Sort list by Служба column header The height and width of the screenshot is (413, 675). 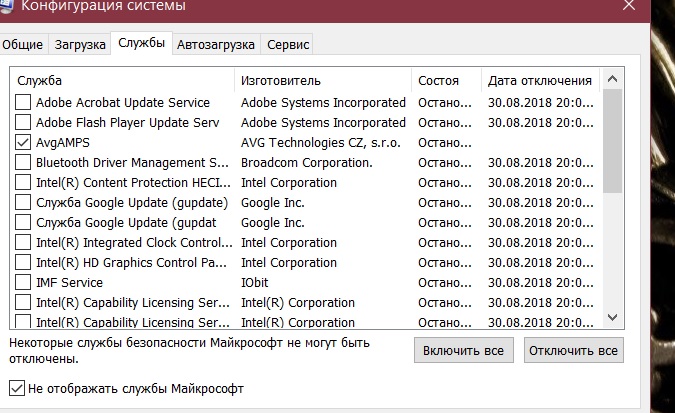[x=120, y=80]
